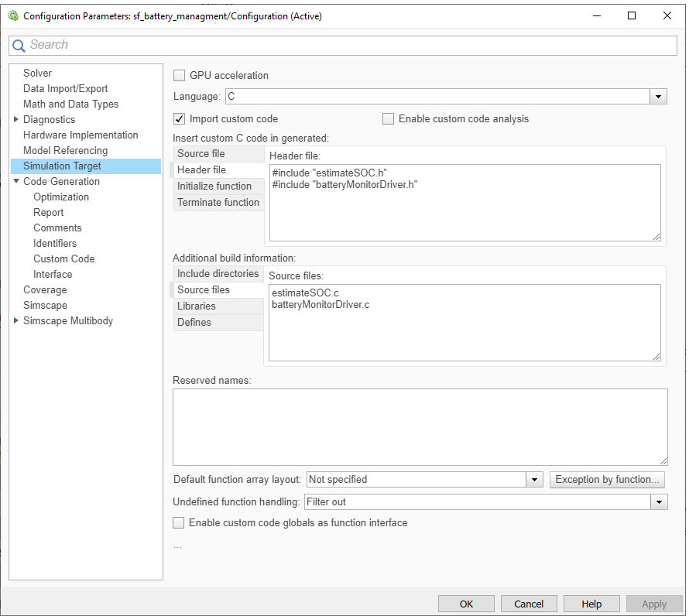Enable the GPU acceleration checkbox

coord(179,75)
